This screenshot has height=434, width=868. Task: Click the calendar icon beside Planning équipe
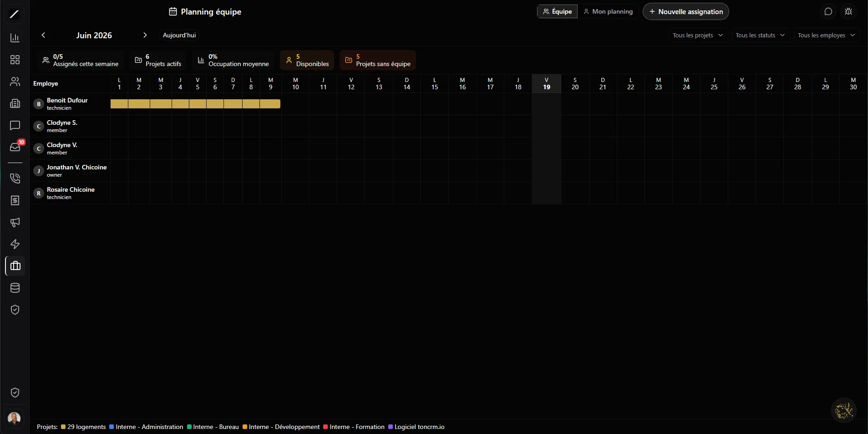[x=173, y=12]
